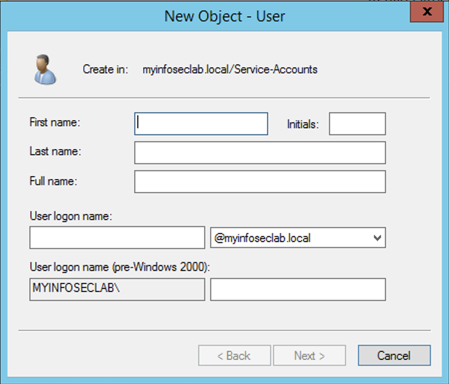Click the "Create in:" label

coord(105,69)
